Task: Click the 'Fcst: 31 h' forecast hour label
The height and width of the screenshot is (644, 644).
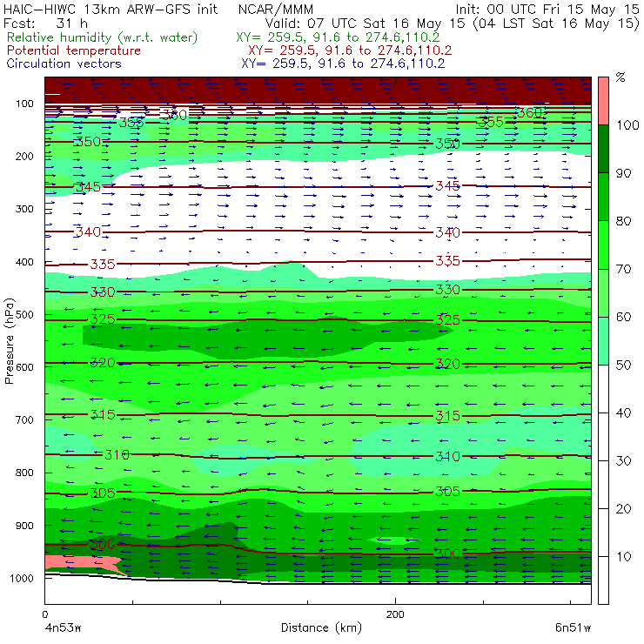Action: coord(45,23)
